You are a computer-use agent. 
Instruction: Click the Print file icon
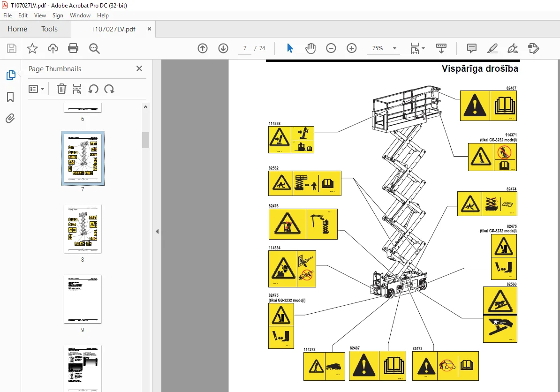73,48
